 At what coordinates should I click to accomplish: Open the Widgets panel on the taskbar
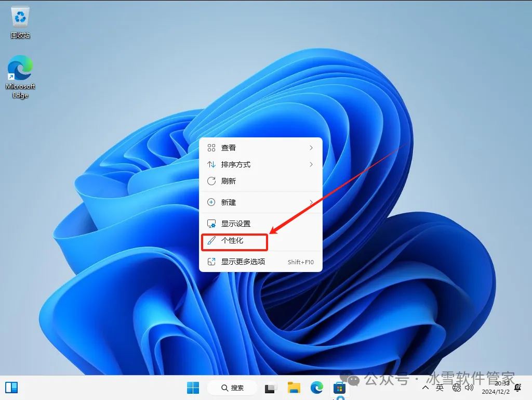click(11, 388)
